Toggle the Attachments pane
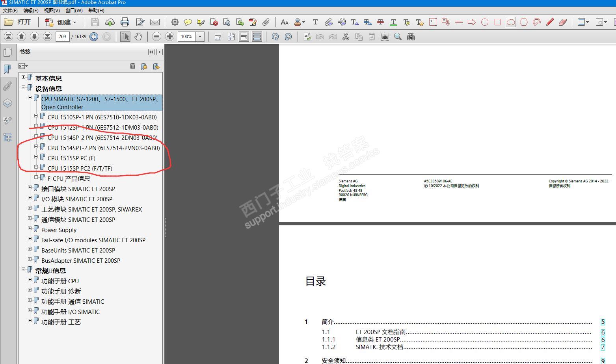 click(7, 86)
